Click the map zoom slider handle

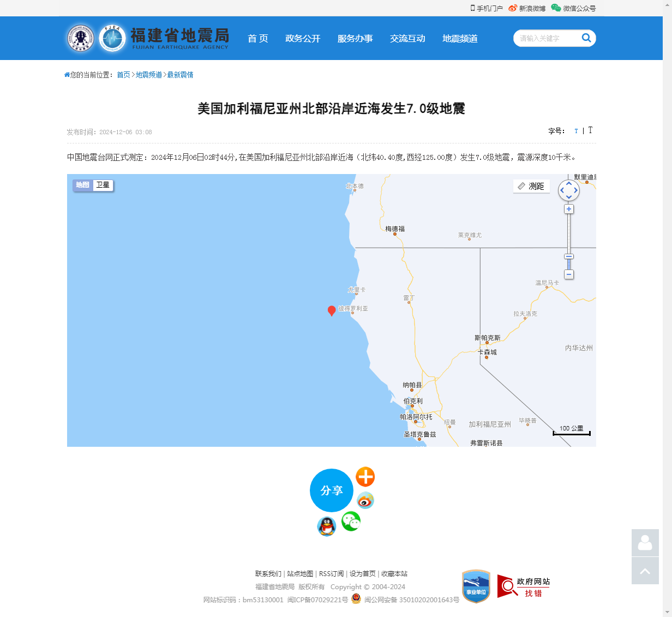pos(569,256)
